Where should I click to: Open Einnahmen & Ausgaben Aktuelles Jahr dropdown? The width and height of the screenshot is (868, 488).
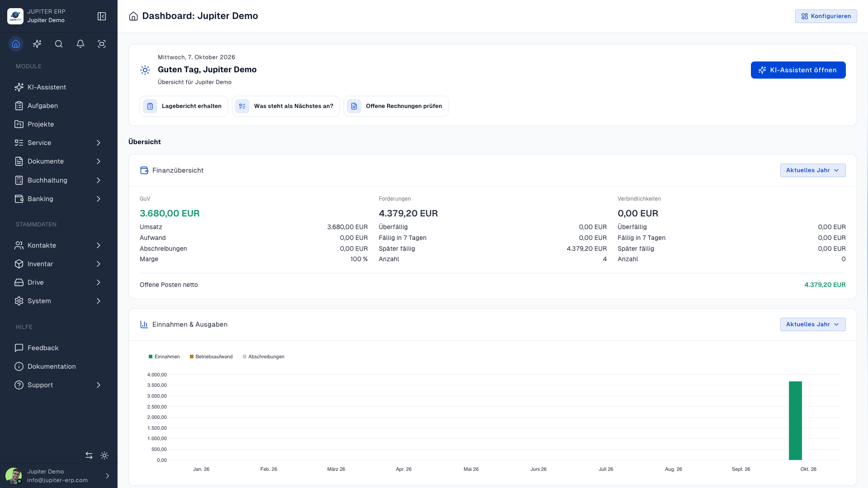813,324
